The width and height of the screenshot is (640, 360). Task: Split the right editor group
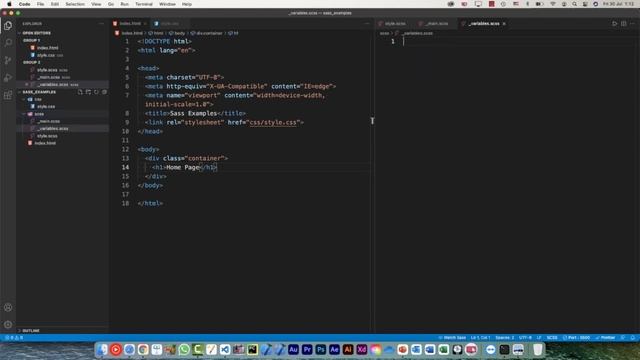click(x=624, y=24)
